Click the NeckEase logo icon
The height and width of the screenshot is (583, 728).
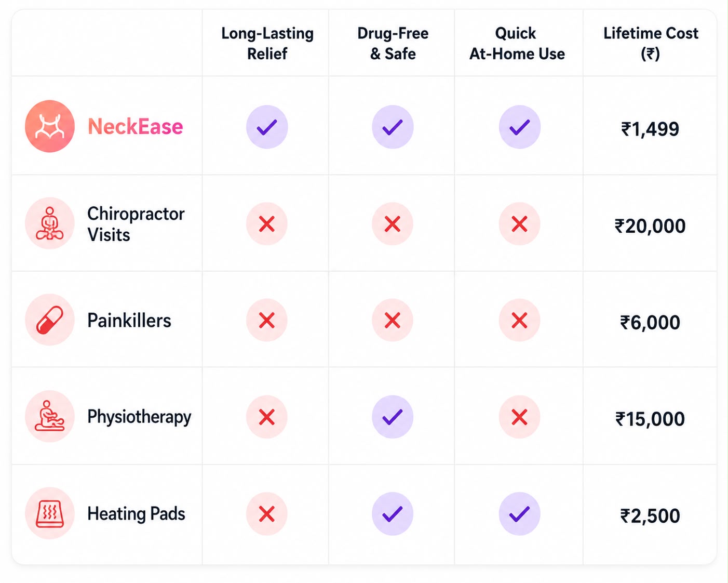click(50, 126)
